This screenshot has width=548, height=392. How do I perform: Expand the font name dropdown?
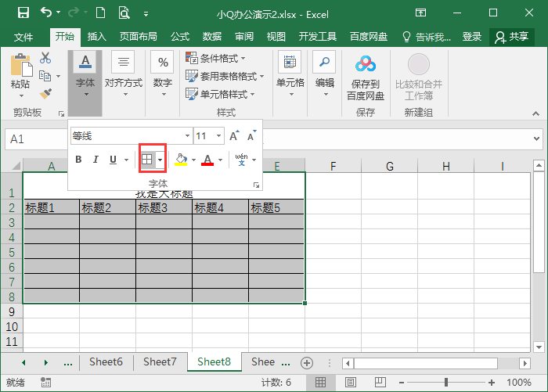click(187, 136)
